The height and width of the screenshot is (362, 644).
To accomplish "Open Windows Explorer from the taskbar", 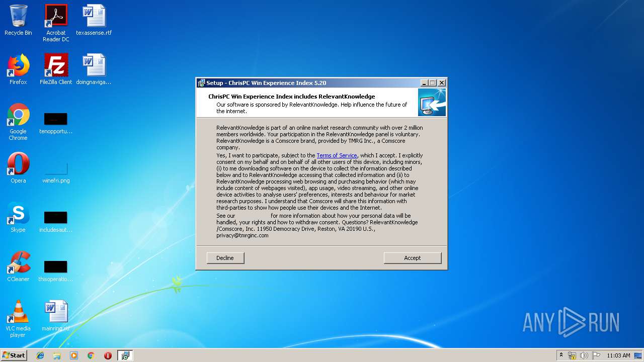I will [x=57, y=355].
